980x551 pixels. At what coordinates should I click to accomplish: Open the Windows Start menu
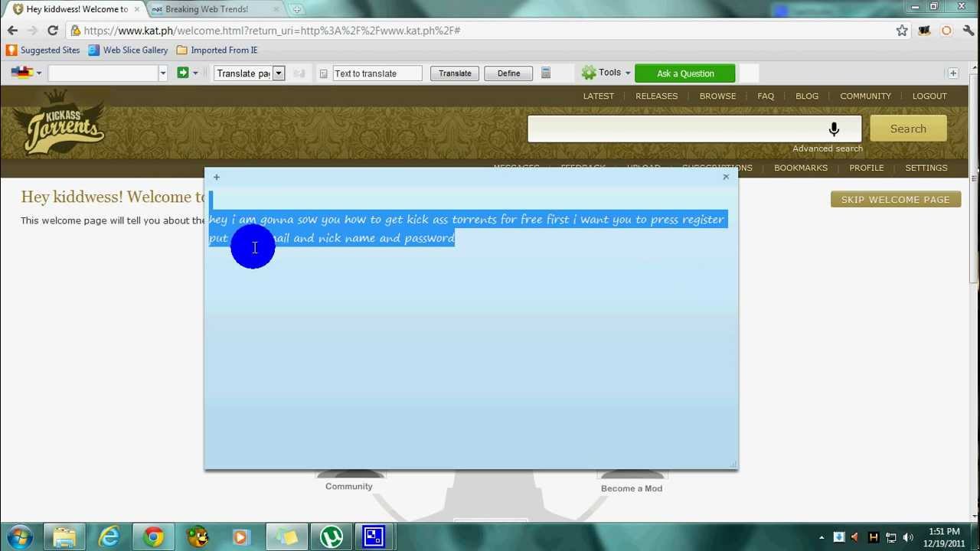pyautogui.click(x=20, y=536)
